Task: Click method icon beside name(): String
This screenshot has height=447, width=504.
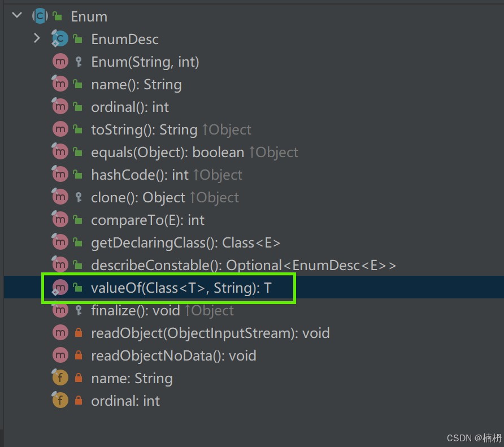Action: (x=60, y=84)
